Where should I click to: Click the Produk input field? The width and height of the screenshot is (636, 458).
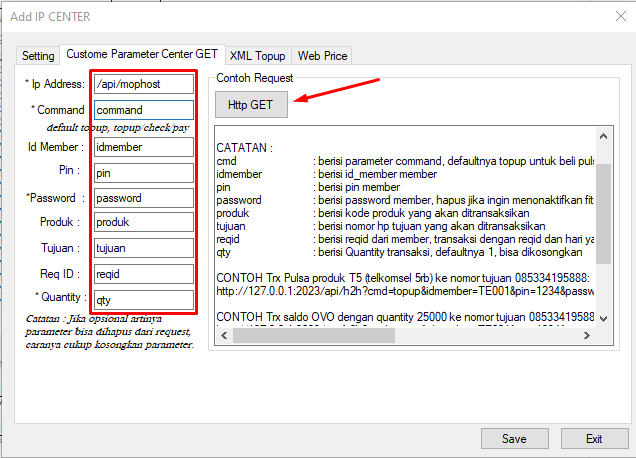143,222
